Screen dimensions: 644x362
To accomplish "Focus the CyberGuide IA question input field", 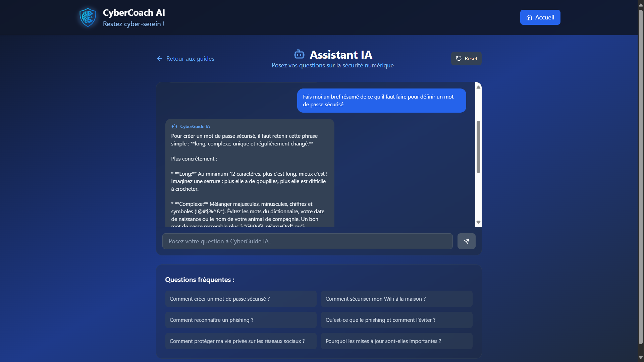I will tap(307, 241).
